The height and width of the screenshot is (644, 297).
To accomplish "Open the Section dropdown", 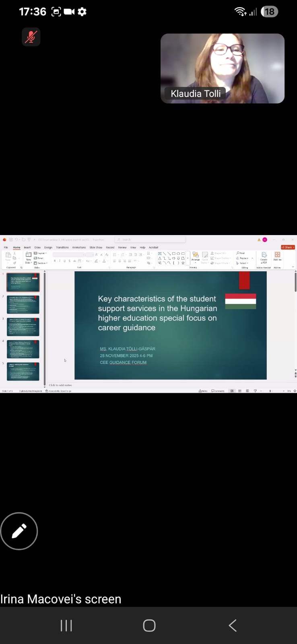I will pos(41,263).
